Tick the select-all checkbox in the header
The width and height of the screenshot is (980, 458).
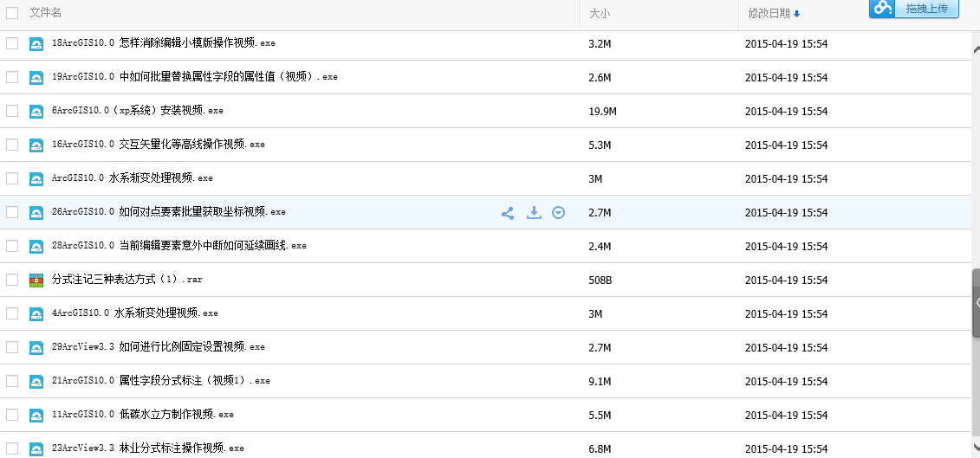pos(12,12)
